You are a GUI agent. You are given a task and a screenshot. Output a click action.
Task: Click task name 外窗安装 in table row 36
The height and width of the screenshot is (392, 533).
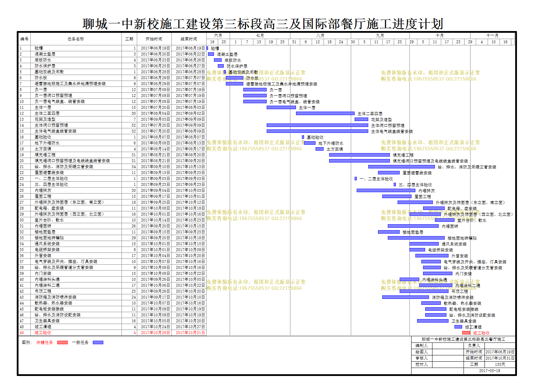click(43, 256)
